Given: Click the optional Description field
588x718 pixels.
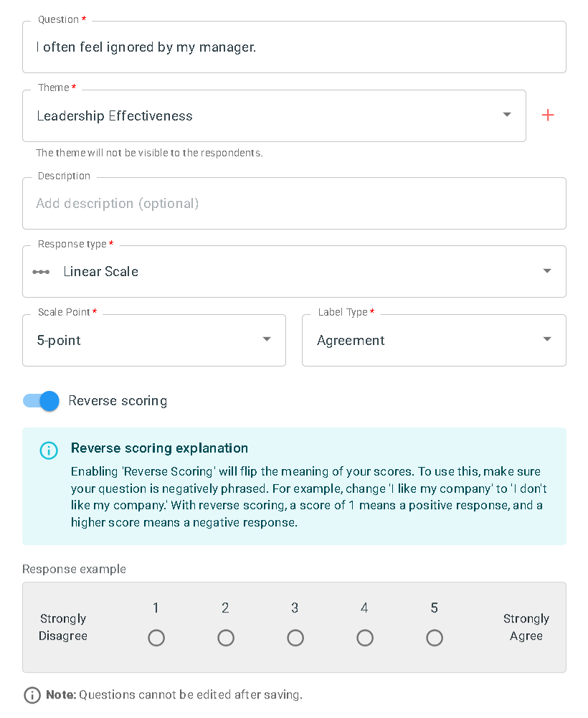Looking at the screenshot, I should 294,203.
